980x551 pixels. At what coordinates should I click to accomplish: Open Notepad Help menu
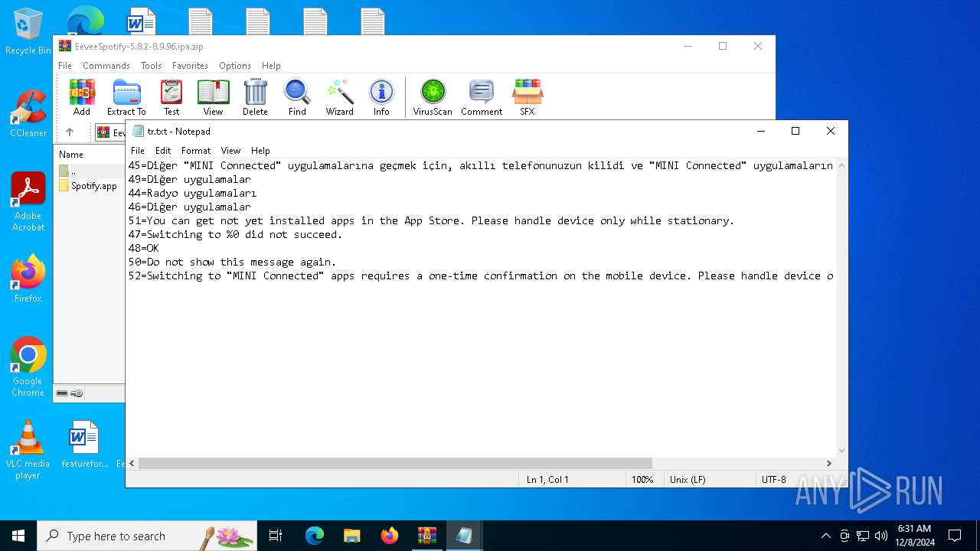[260, 151]
